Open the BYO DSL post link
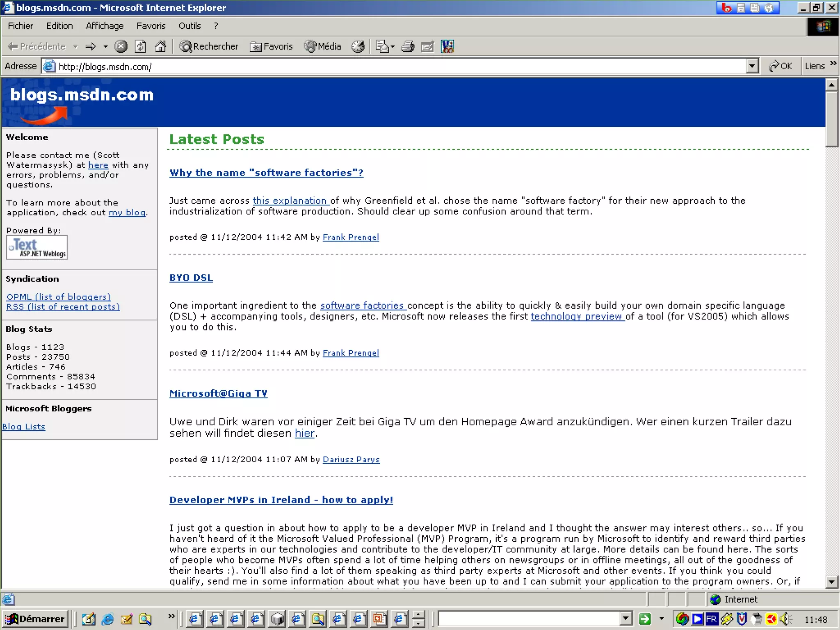 tap(191, 278)
